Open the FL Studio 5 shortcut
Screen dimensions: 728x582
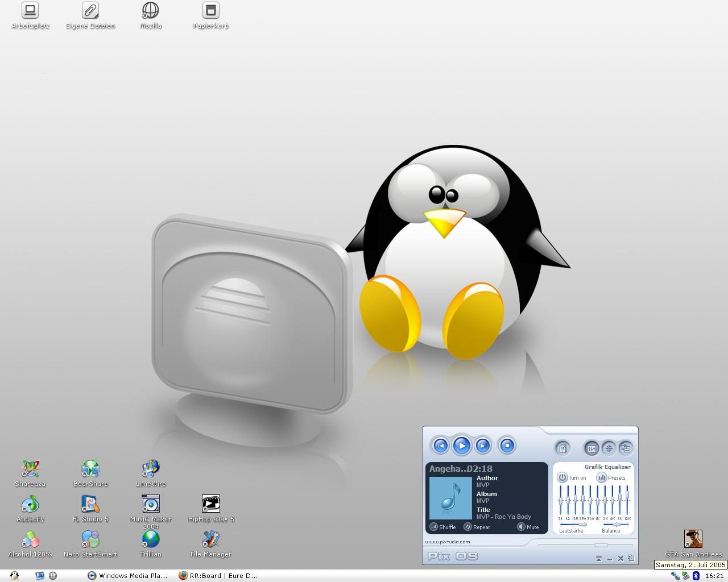point(90,509)
